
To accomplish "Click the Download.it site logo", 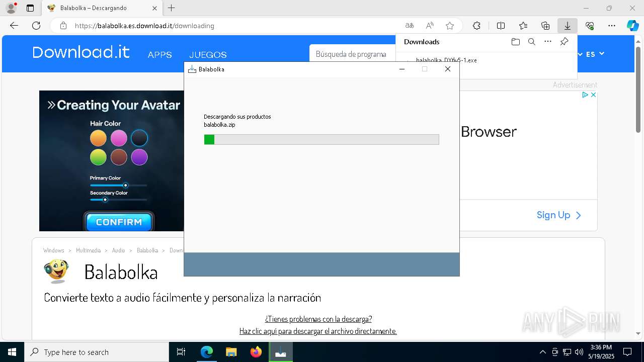I will point(80,52).
